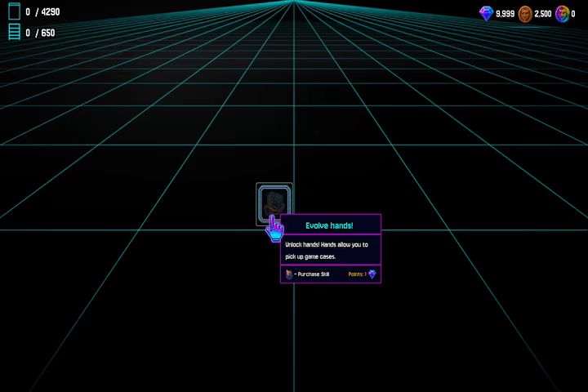Screen dimensions: 588x392
Task: Click the rainbow coin currency icon
Action: 562,14
